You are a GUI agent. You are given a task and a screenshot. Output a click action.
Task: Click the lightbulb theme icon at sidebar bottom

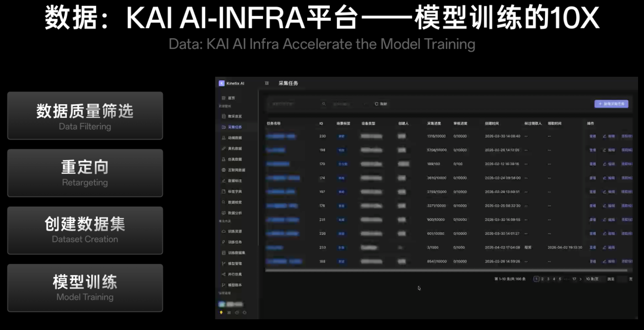221,312
